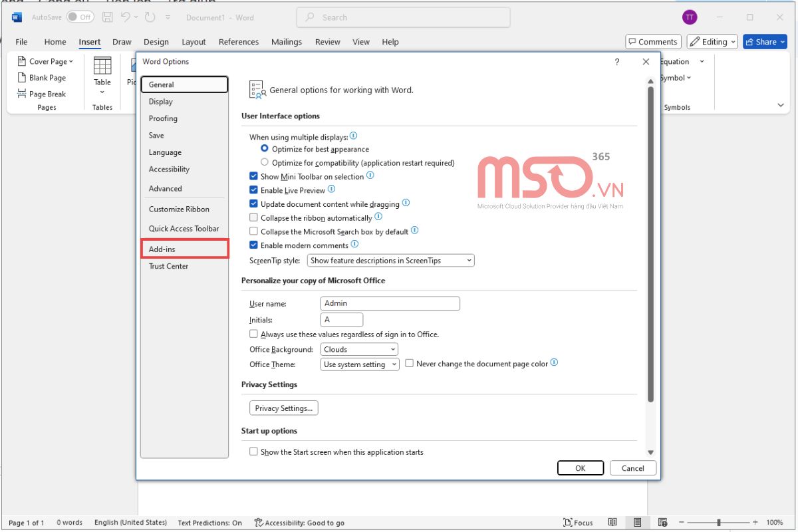Check Collapse the ribbon automatically
798x532 pixels.
[253, 217]
